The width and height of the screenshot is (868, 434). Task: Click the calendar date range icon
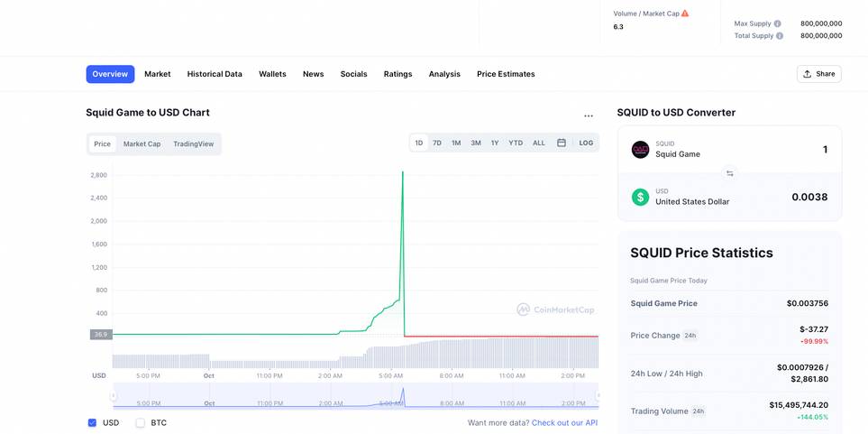pyautogui.click(x=562, y=143)
